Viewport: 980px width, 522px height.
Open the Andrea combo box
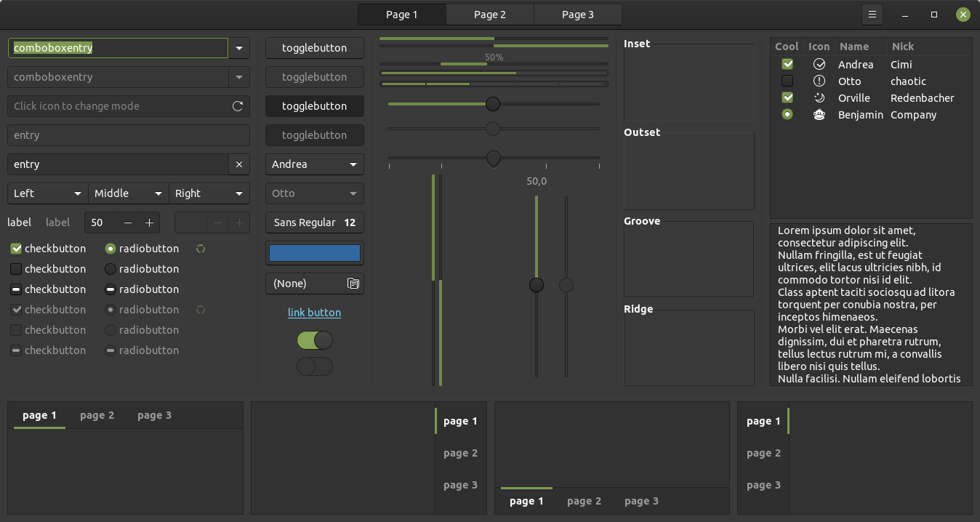[315, 164]
